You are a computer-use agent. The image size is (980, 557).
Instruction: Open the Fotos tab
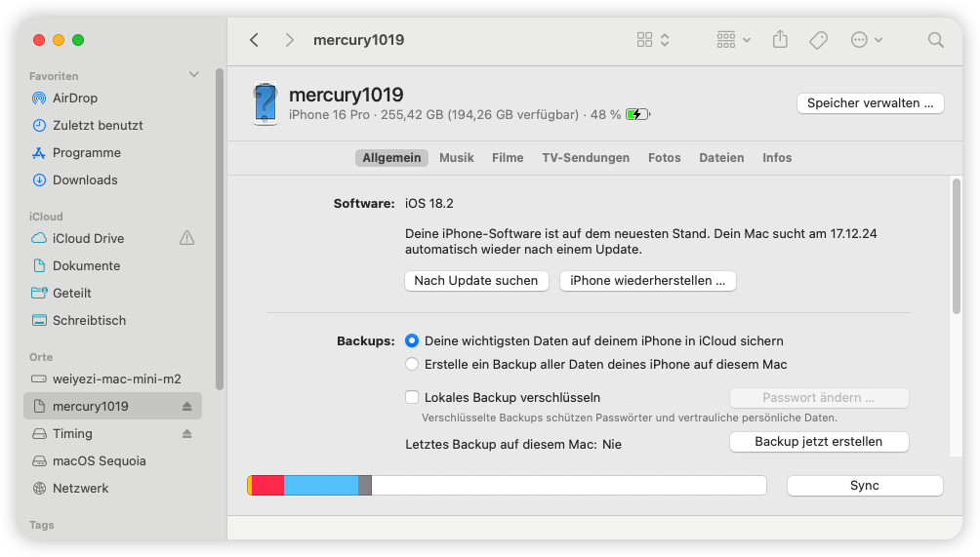[x=665, y=158]
